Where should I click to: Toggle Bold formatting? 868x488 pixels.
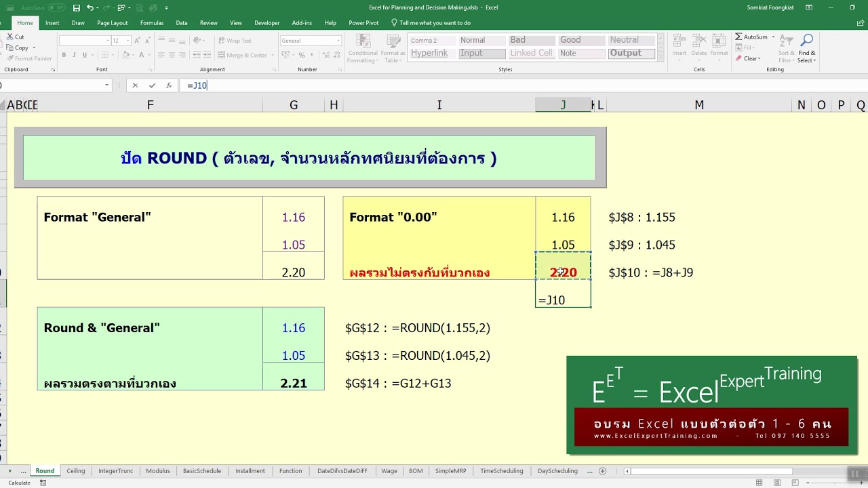[63, 55]
